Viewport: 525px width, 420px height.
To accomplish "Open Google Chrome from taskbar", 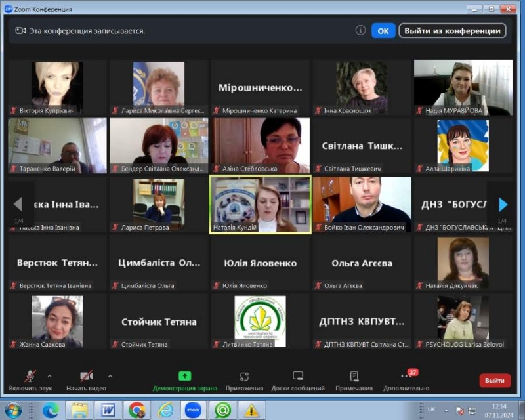I will tap(136, 410).
